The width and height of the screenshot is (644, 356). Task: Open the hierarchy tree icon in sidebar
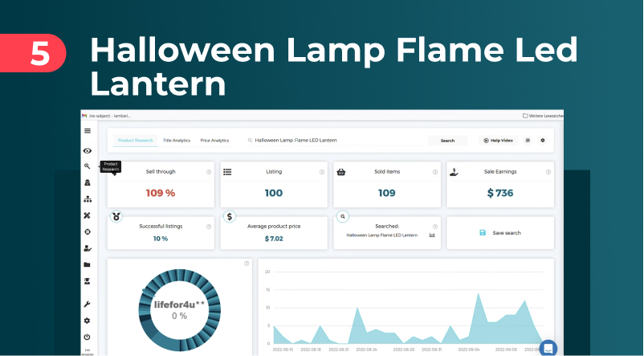(88, 199)
